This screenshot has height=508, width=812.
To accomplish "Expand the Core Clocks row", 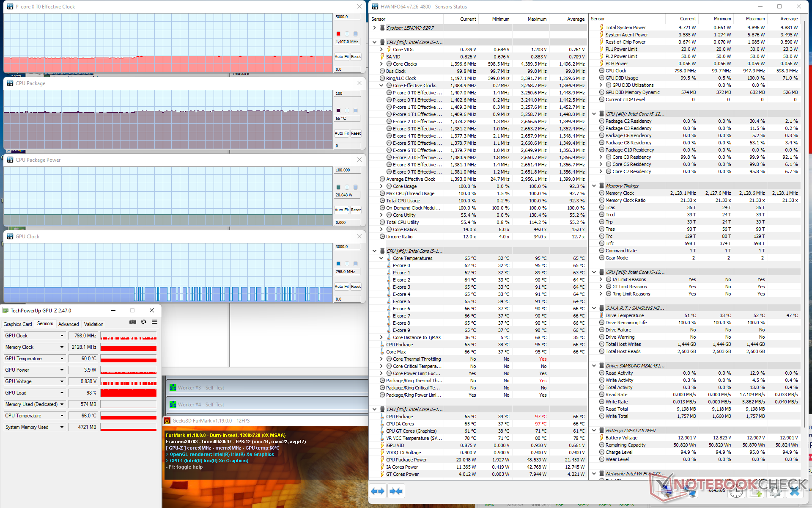I will [x=381, y=64].
